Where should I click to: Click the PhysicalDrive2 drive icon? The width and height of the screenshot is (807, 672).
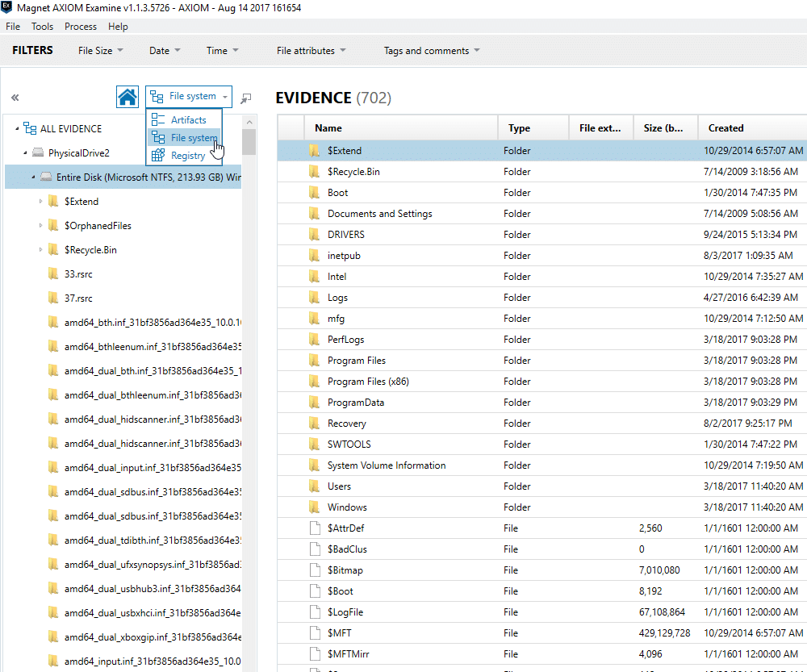[x=38, y=152]
